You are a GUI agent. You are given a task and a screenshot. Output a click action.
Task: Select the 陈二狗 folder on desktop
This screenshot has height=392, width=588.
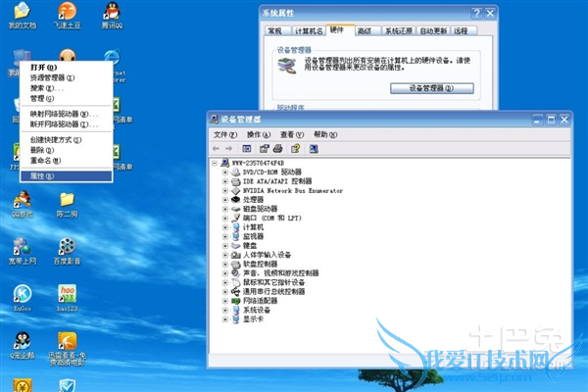click(67, 204)
